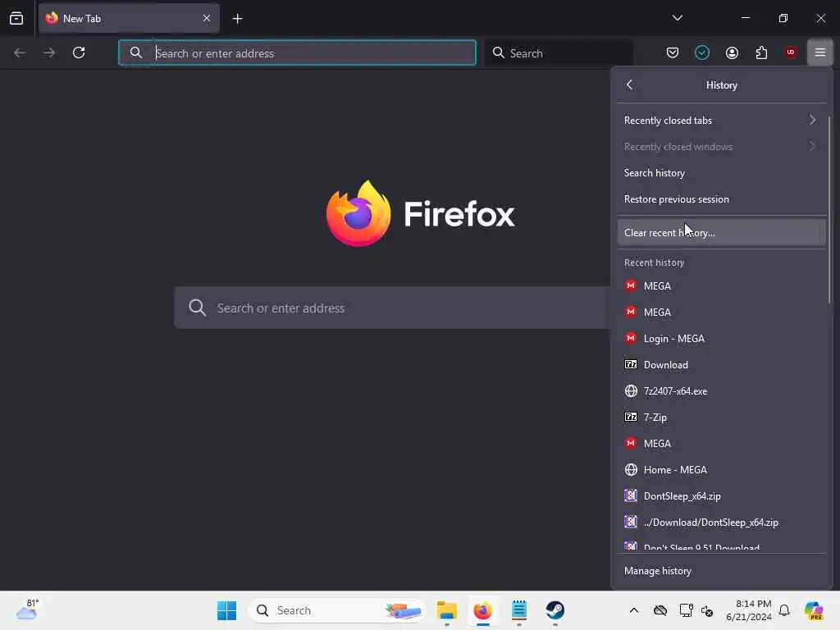Open the list all tabs dropdown arrow
This screenshot has width=840, height=630.
point(677,18)
